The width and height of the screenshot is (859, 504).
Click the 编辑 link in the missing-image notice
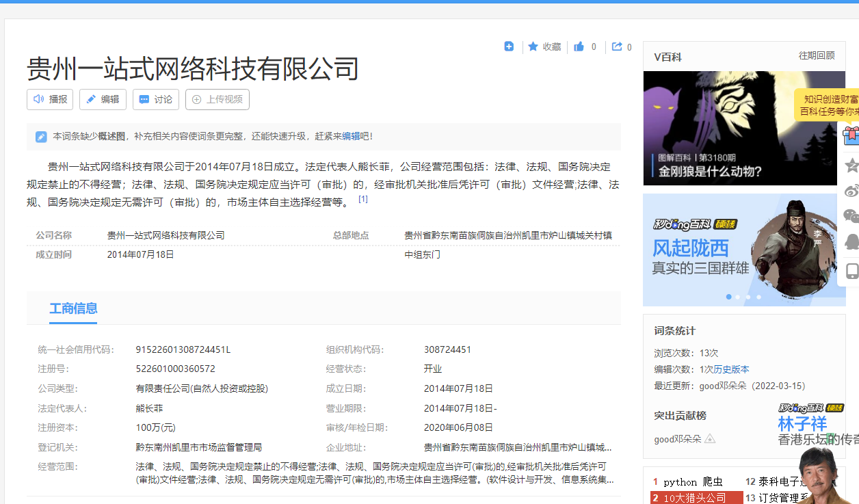[351, 137]
